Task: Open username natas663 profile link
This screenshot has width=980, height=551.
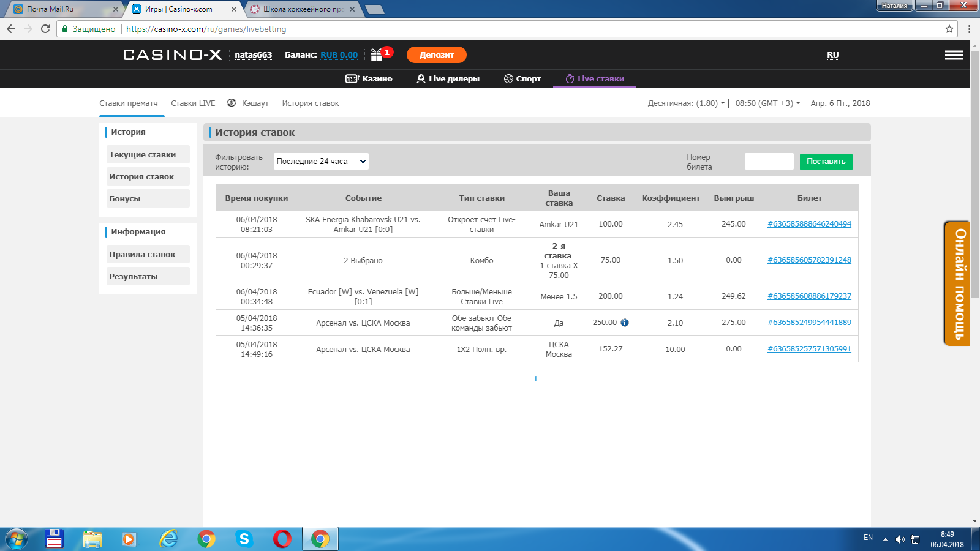Action: (254, 55)
